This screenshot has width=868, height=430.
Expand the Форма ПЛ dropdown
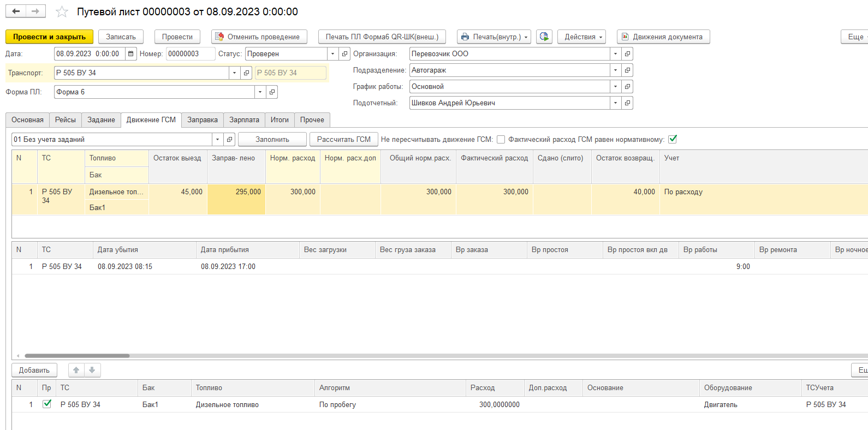coord(260,92)
